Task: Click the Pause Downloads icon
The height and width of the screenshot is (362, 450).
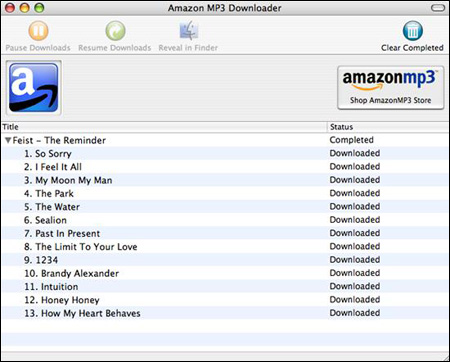Action: pyautogui.click(x=38, y=31)
